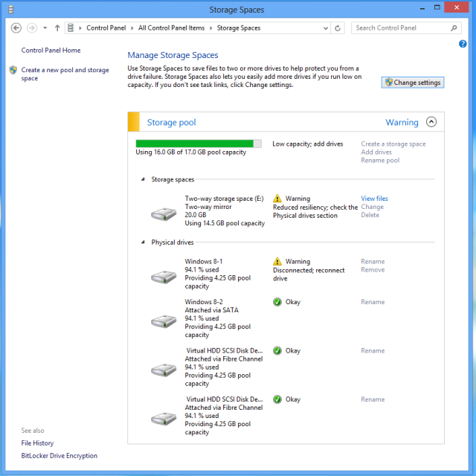Open File History link

pos(37,443)
